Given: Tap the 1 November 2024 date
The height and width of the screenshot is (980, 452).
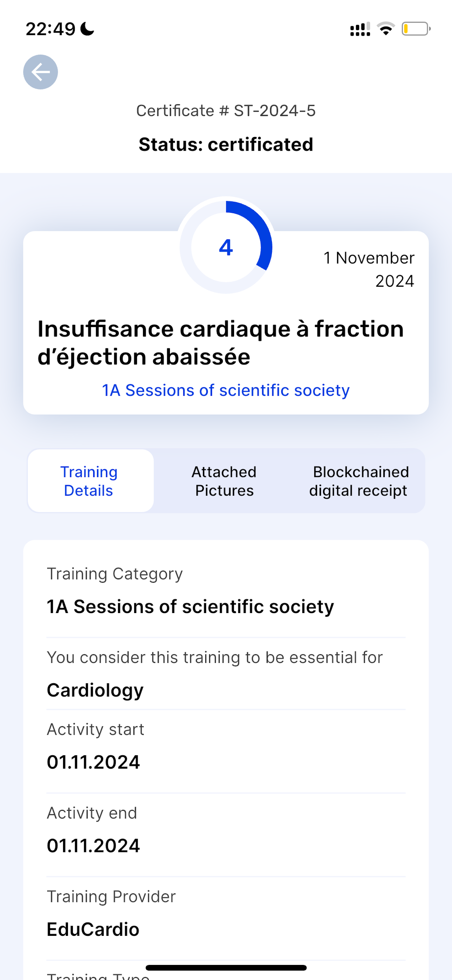Looking at the screenshot, I should tap(369, 269).
